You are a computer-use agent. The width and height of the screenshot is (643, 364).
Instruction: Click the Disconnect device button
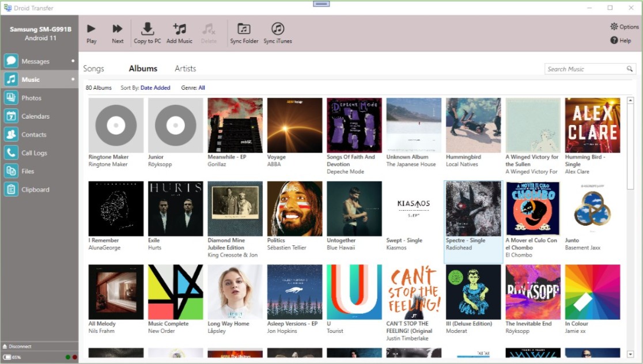click(17, 346)
